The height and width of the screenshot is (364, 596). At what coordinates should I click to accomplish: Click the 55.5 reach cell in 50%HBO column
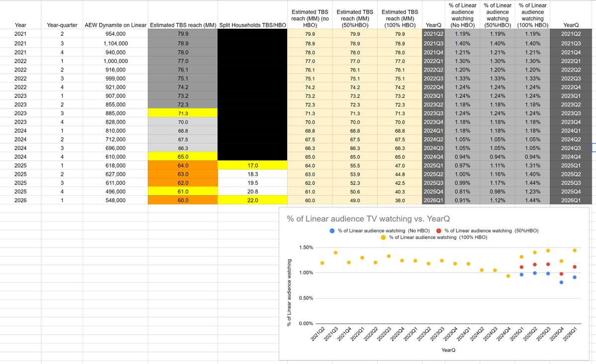pyautogui.click(x=354, y=165)
